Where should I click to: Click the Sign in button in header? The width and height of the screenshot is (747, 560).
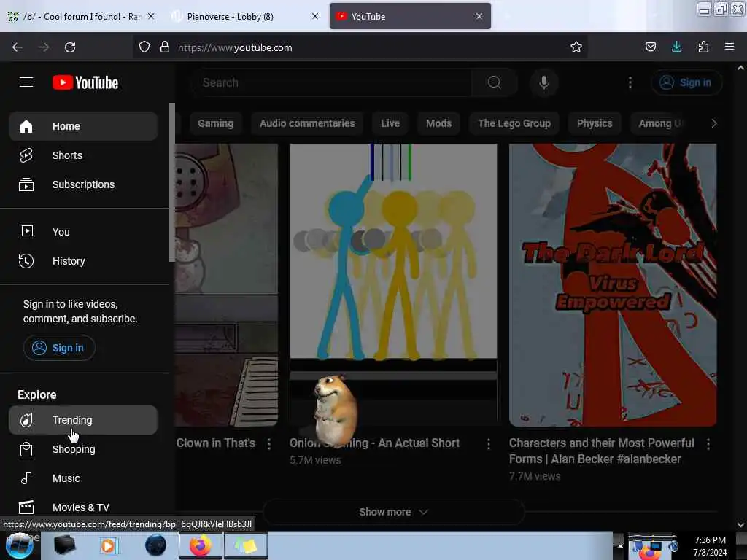click(x=686, y=82)
